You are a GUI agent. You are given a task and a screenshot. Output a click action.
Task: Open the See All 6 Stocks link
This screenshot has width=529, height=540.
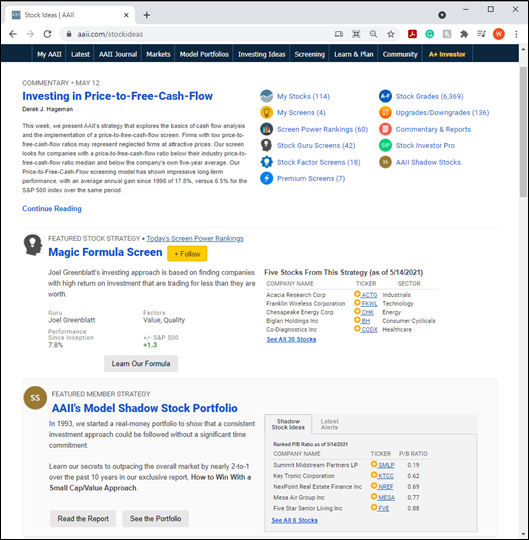click(x=295, y=520)
